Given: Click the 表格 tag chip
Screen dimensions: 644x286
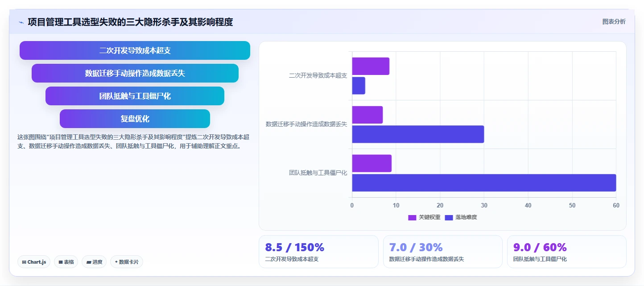Looking at the screenshot, I should (x=66, y=262).
